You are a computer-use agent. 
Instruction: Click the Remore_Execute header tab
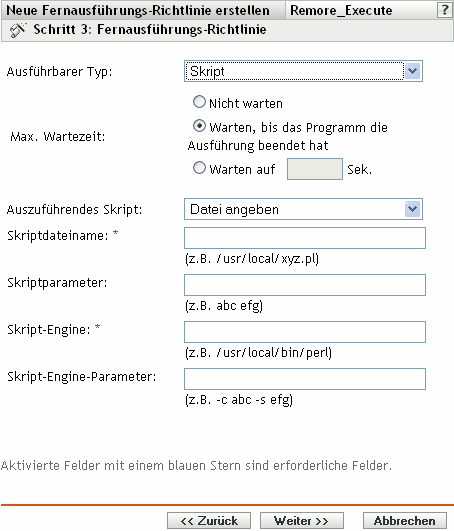[x=341, y=10]
